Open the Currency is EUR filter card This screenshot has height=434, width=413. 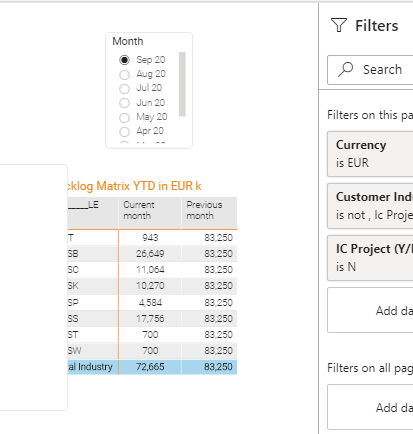[370, 154]
